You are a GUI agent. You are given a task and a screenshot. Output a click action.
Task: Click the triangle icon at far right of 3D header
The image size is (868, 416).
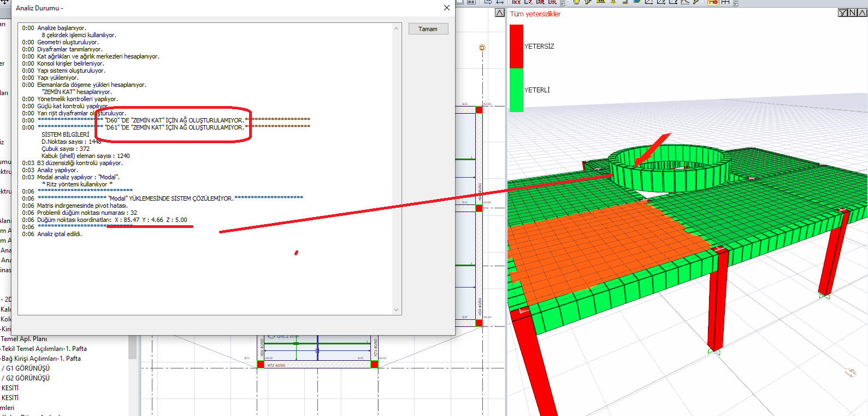pyautogui.click(x=863, y=13)
